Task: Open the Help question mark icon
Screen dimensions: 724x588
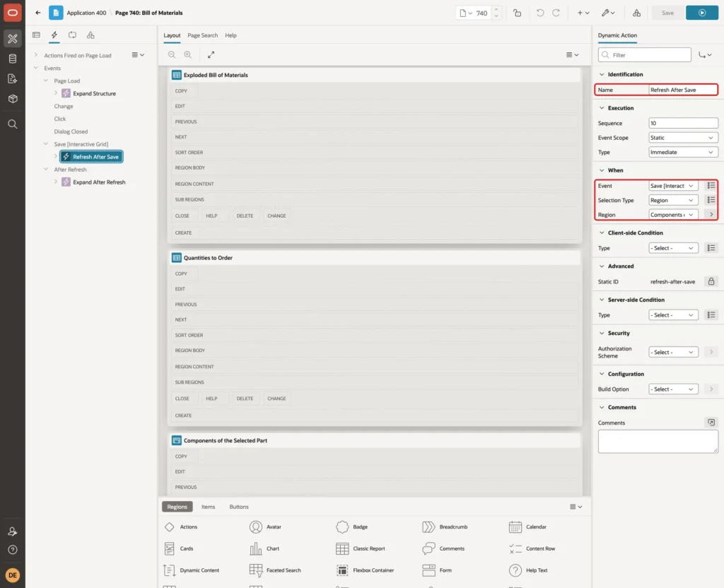Action: point(13,550)
